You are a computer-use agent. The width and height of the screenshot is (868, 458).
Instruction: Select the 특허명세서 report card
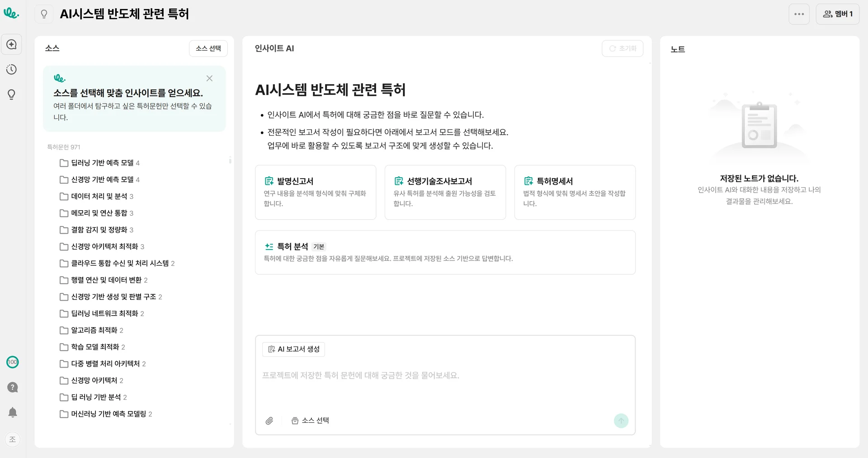(575, 192)
